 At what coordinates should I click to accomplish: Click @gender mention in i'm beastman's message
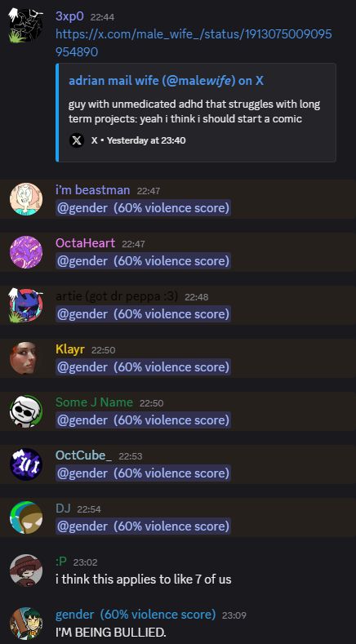pos(143,208)
